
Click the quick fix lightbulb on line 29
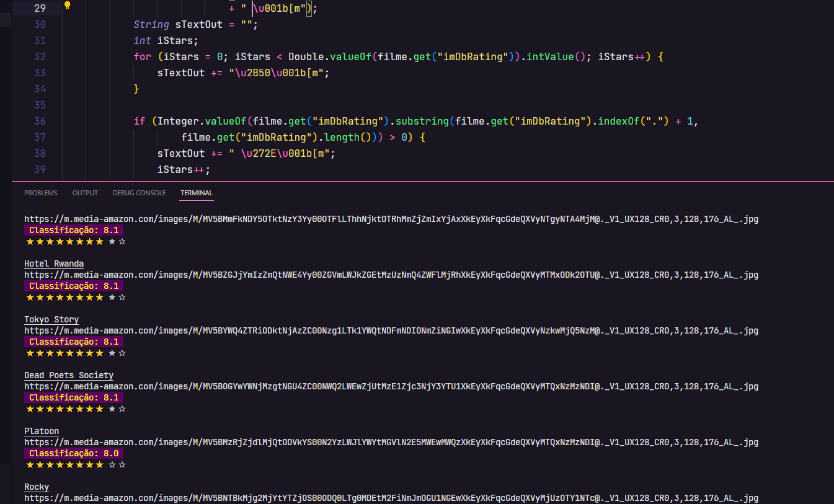click(x=67, y=7)
